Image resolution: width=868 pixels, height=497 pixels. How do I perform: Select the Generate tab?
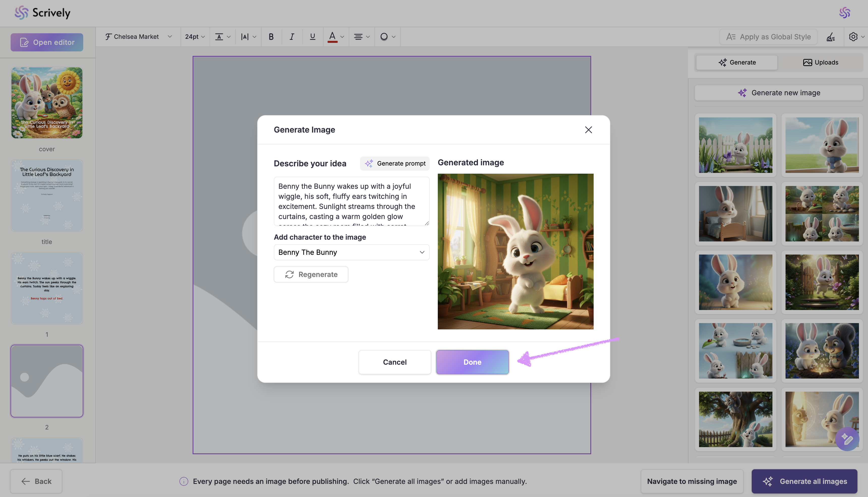(737, 63)
